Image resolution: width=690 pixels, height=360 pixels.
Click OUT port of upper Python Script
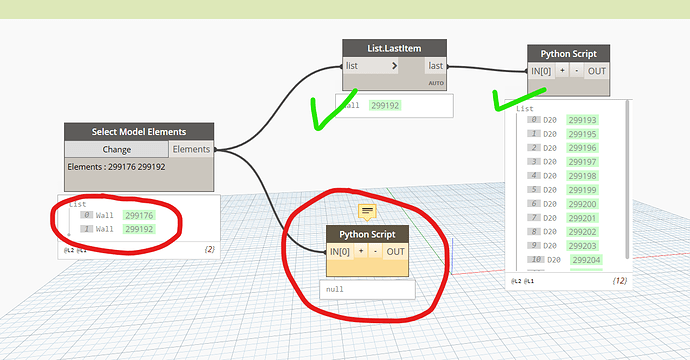pos(597,71)
